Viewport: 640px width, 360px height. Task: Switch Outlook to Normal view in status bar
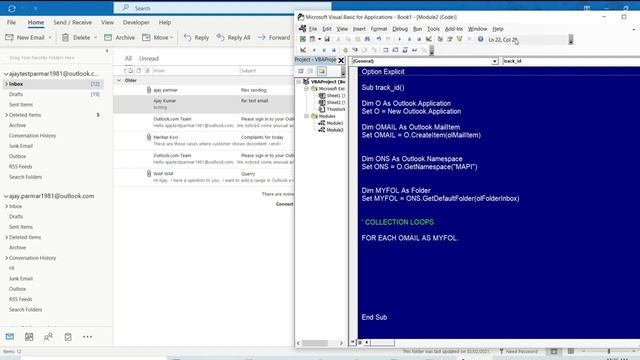click(x=554, y=351)
